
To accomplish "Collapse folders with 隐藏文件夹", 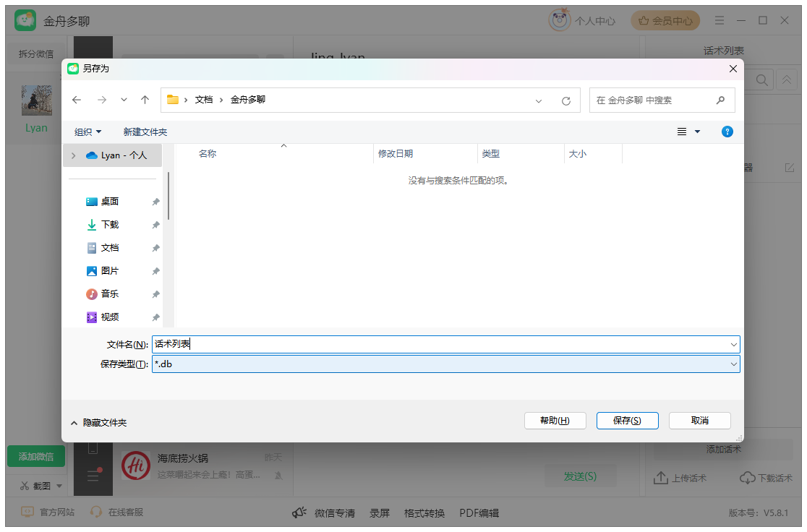I will click(98, 422).
